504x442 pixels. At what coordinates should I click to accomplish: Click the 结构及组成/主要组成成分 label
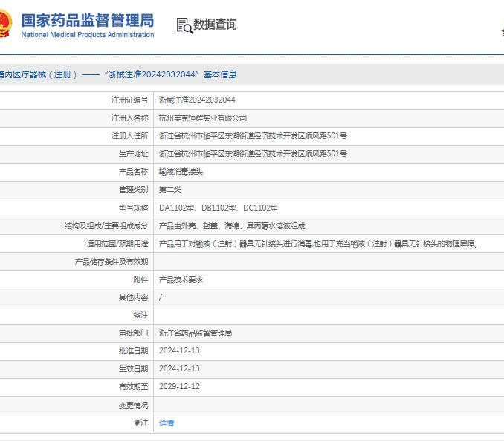point(106,225)
